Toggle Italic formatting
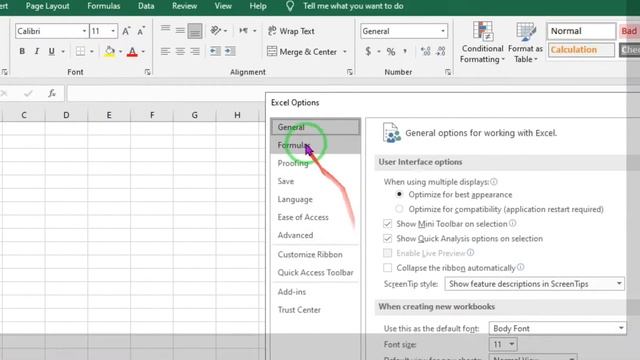Screen dimensions: 640x360 [37, 51]
